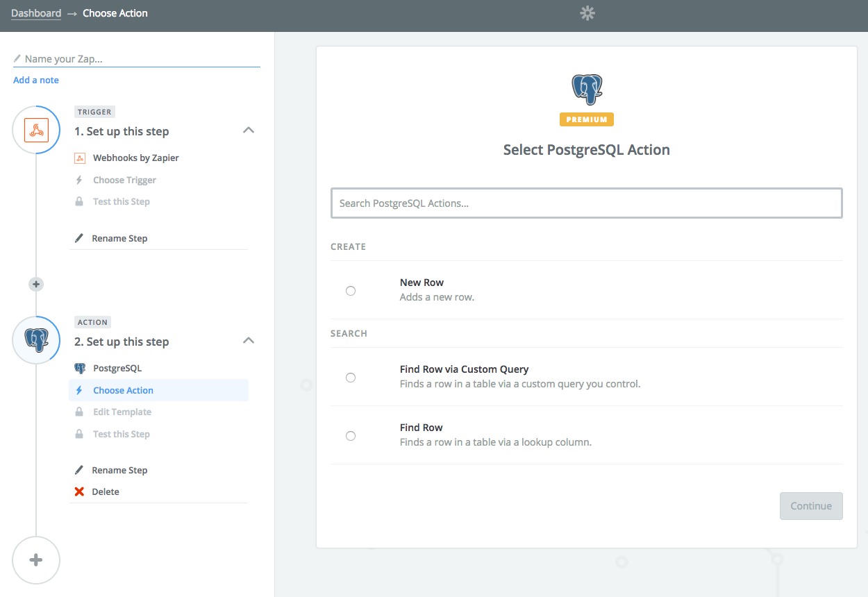The image size is (868, 597).
Task: Open the Choose Action step item
Action: [159, 390]
